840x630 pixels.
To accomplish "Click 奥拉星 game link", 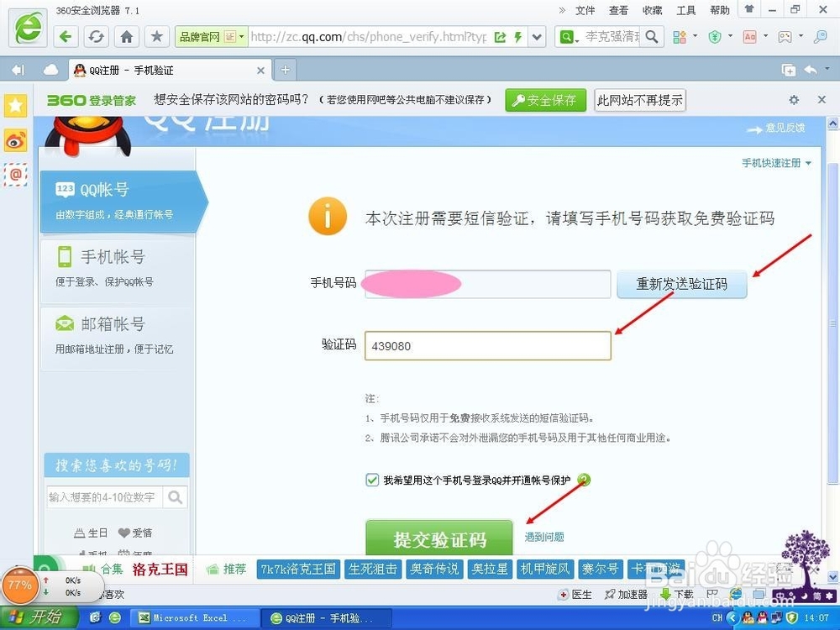I will click(489, 569).
